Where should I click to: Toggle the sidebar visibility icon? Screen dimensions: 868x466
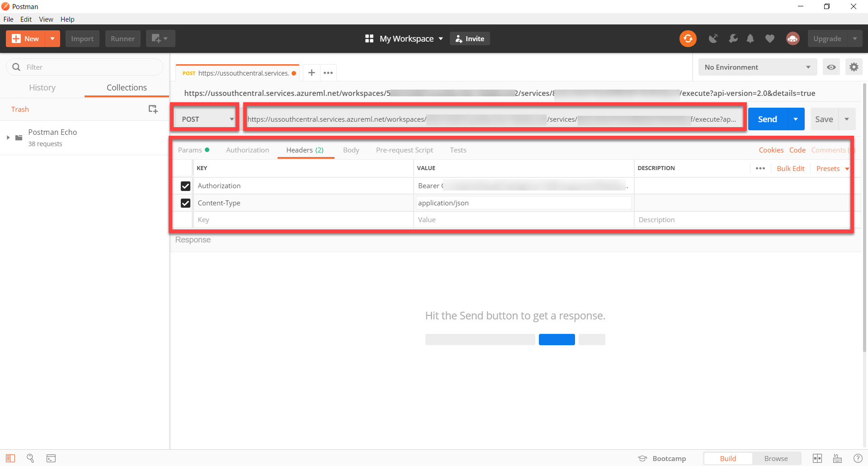click(10, 458)
